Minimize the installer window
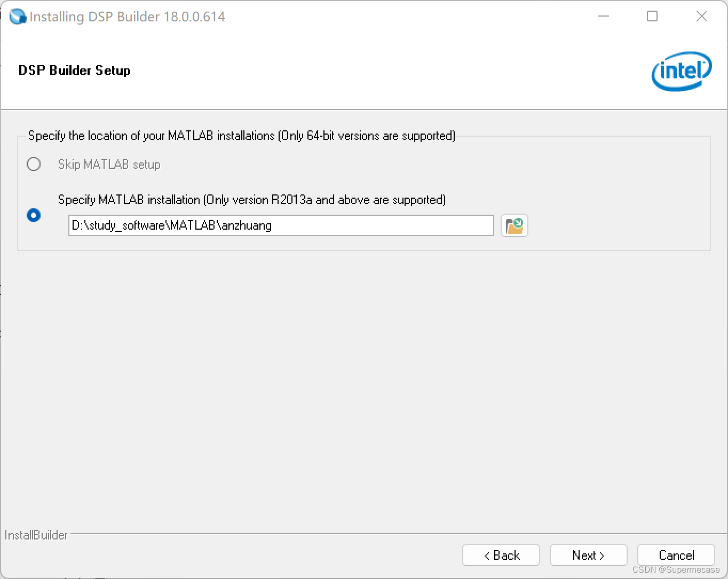This screenshot has width=728, height=579. click(x=603, y=16)
